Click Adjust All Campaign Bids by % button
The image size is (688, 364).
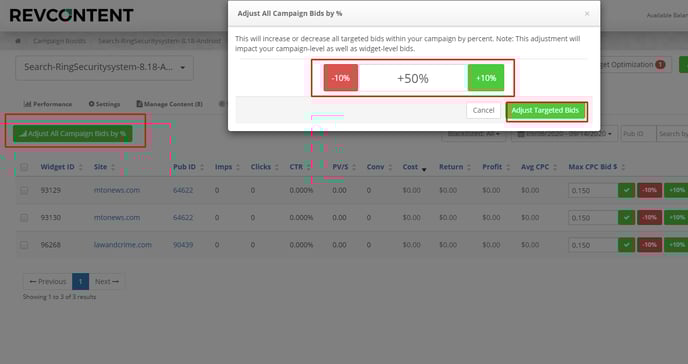[72, 134]
